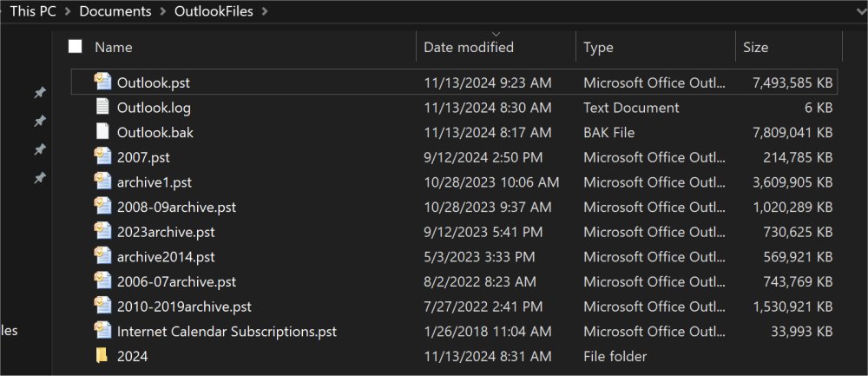Image resolution: width=868 pixels, height=376 pixels.
Task: Click the 6 KB size value
Action: pos(819,108)
